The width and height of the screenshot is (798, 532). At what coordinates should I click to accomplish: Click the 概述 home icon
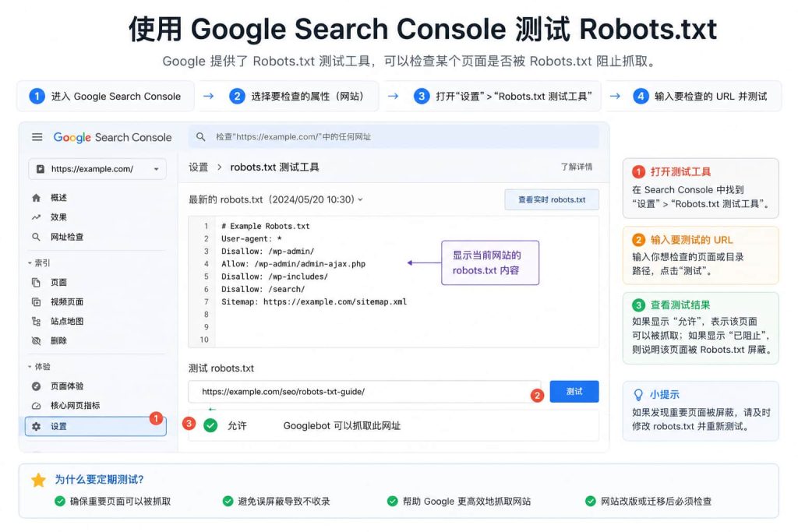pos(36,198)
